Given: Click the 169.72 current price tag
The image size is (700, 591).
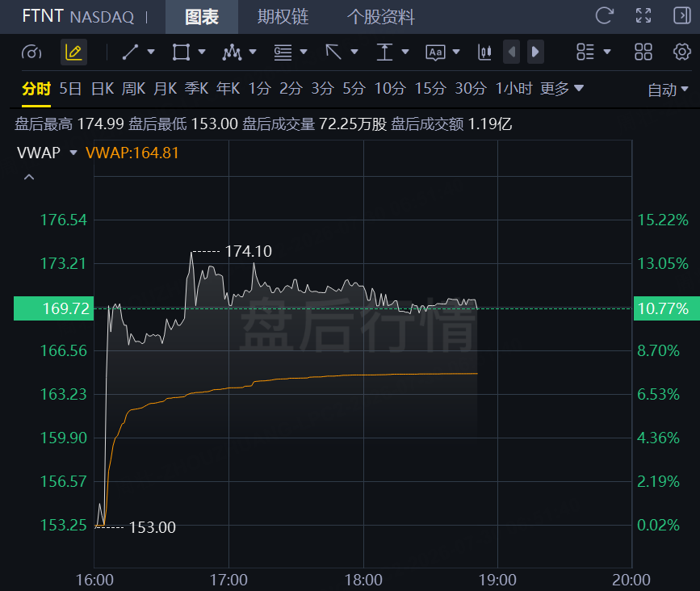Looking at the screenshot, I should (x=53, y=308).
